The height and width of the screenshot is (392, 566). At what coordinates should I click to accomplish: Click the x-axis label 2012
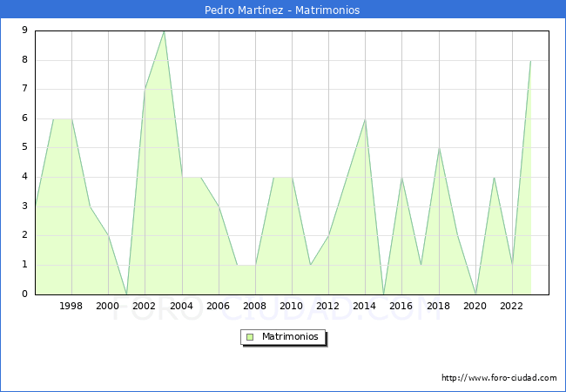(327, 306)
